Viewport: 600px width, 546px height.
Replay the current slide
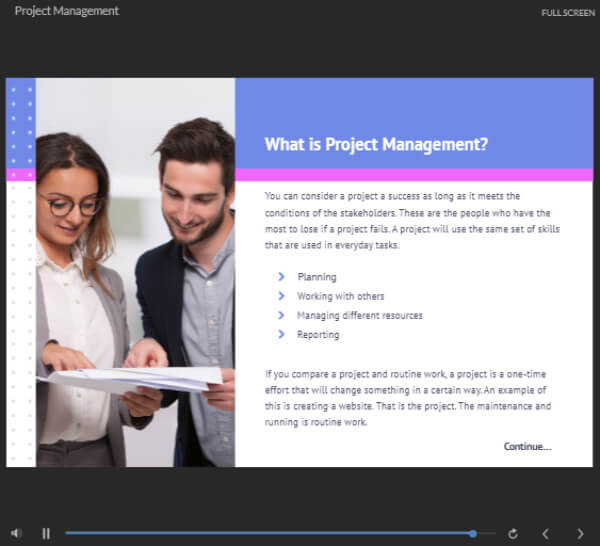[x=513, y=533]
